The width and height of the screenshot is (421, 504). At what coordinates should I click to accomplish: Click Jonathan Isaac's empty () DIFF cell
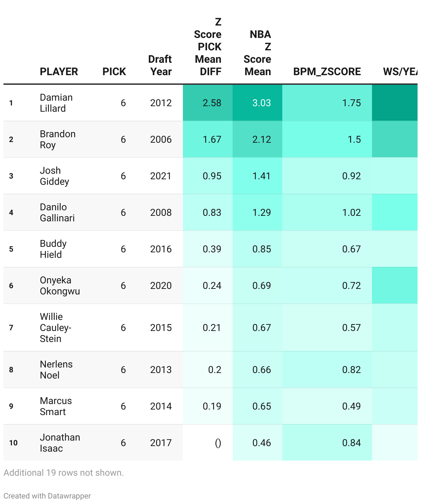coord(208,443)
